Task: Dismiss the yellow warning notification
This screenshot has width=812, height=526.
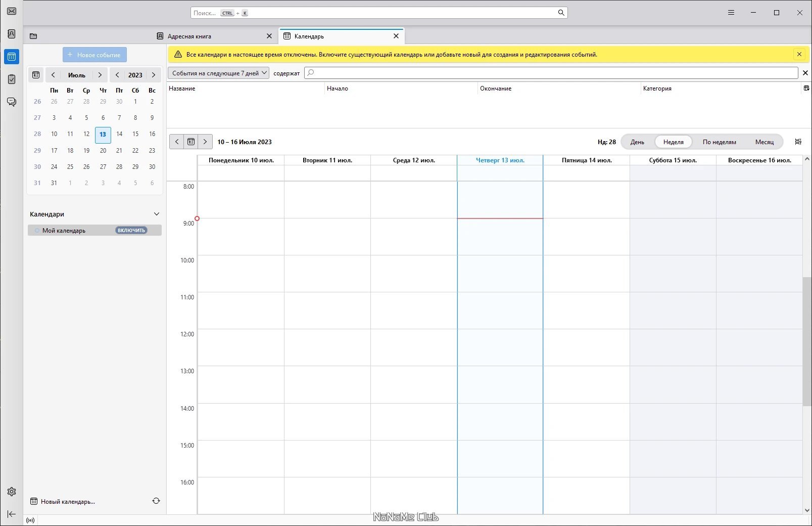Action: [799, 54]
